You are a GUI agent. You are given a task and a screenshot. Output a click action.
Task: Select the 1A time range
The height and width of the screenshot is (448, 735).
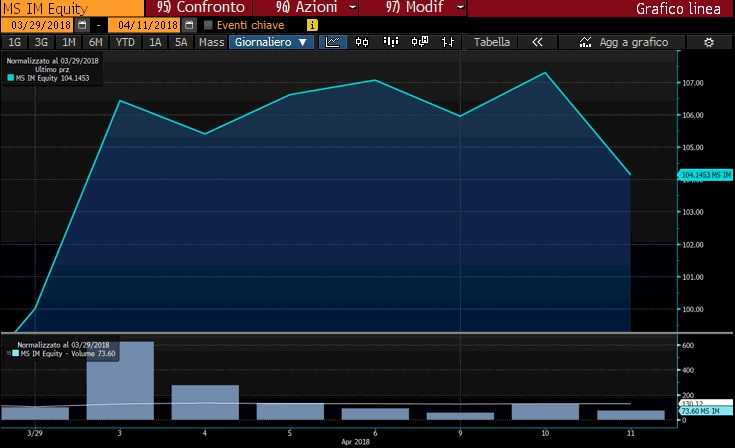[155, 42]
